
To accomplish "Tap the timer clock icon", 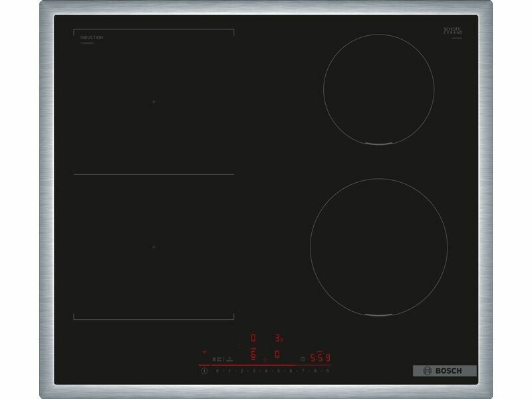I will (303, 358).
